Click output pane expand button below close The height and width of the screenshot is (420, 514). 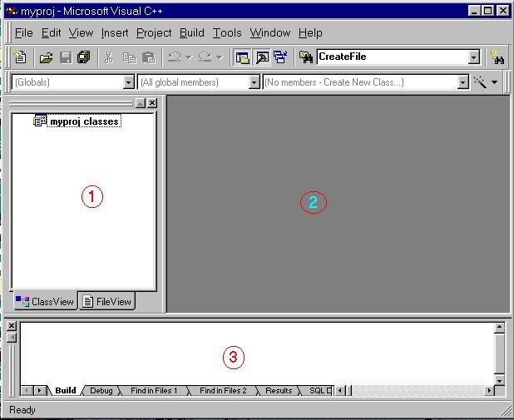[12, 338]
